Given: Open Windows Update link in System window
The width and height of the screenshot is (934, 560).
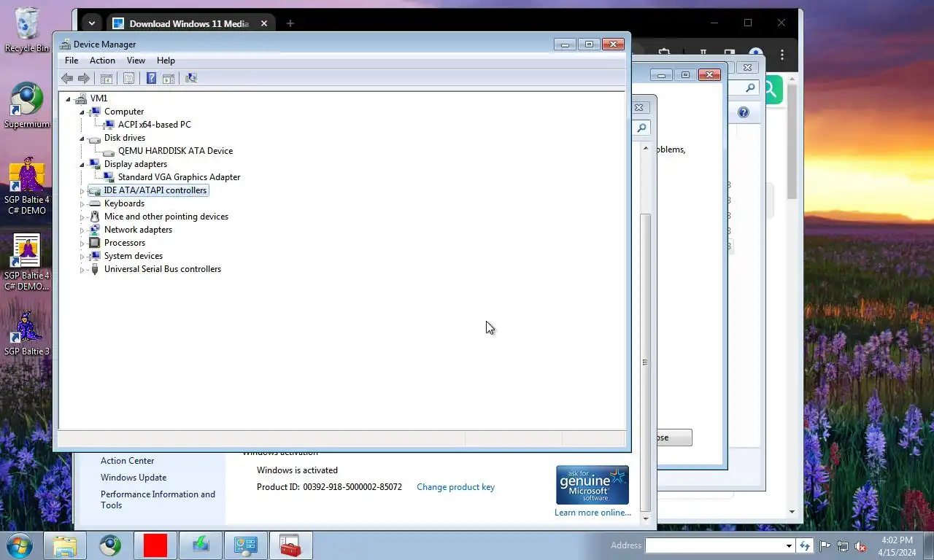Looking at the screenshot, I should click(x=134, y=478).
